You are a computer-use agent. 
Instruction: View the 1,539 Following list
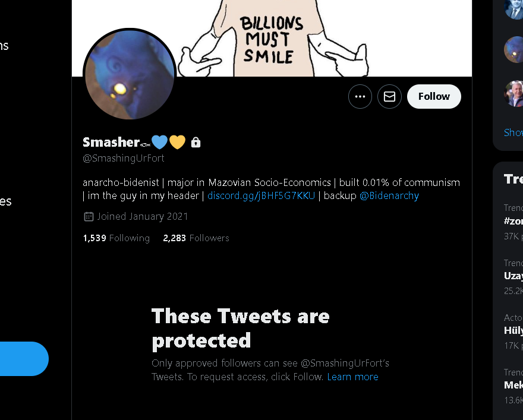point(116,238)
